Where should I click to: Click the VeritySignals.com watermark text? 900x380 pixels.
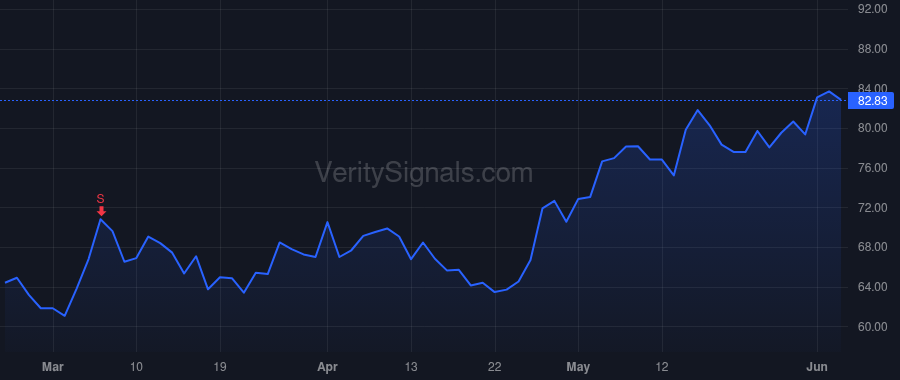click(x=424, y=173)
